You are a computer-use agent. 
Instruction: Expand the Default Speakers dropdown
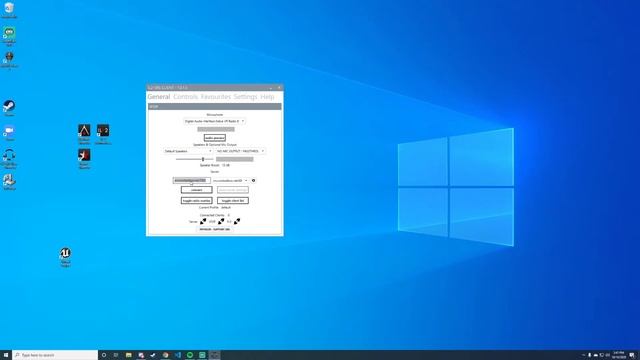pyautogui.click(x=188, y=151)
